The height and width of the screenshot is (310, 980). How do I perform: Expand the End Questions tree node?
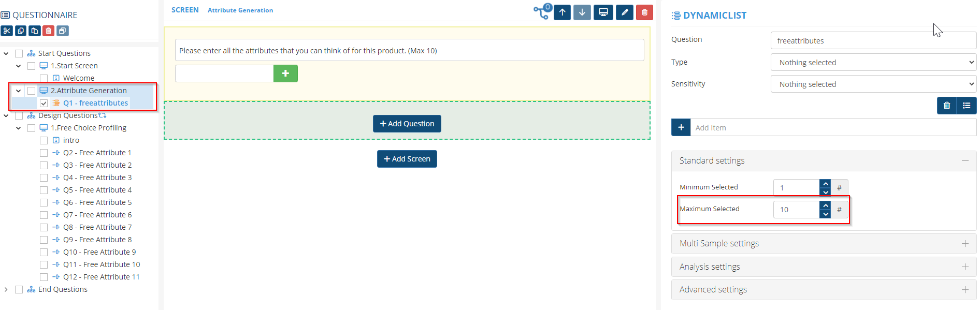[x=6, y=289]
